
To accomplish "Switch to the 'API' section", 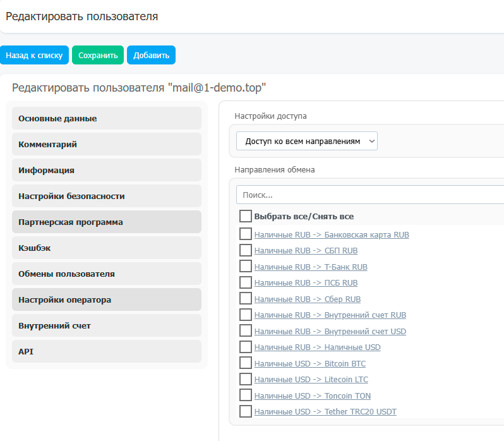I will pyautogui.click(x=106, y=351).
